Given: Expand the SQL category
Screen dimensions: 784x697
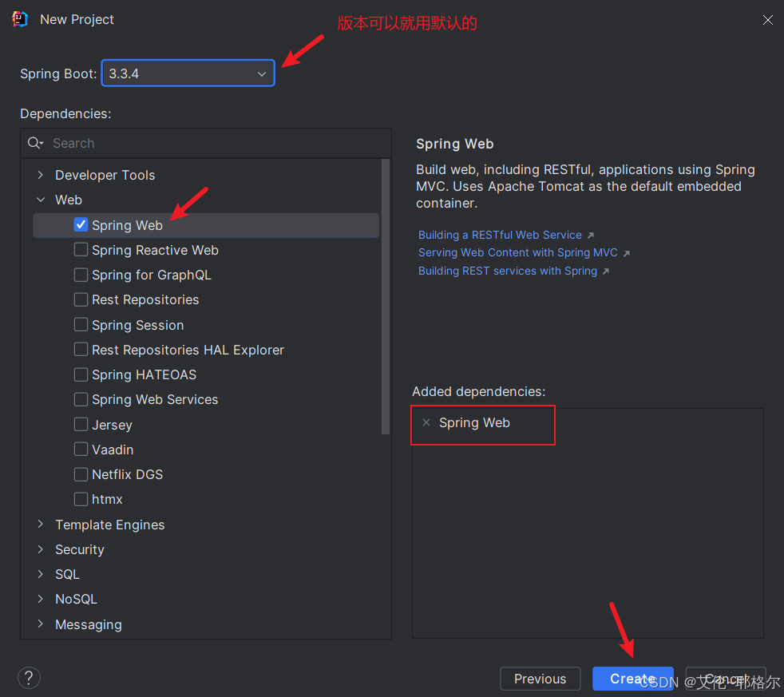Looking at the screenshot, I should click(41, 574).
